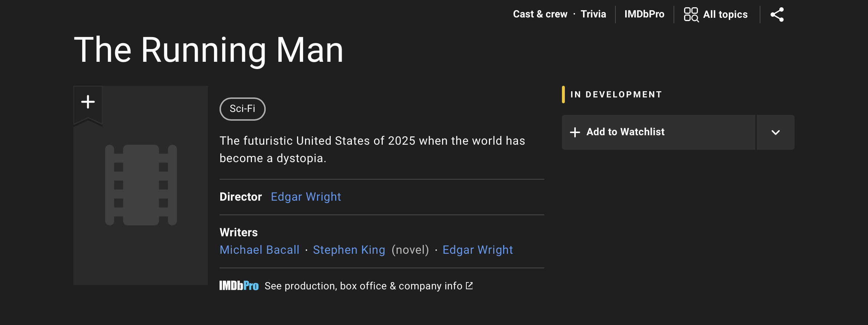Open director Edgar Wright's page
The height and width of the screenshot is (325, 868).
pyautogui.click(x=306, y=197)
